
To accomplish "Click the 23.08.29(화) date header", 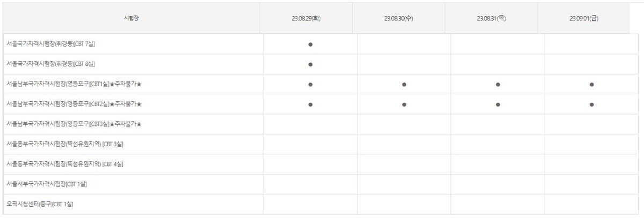I will coord(306,18).
